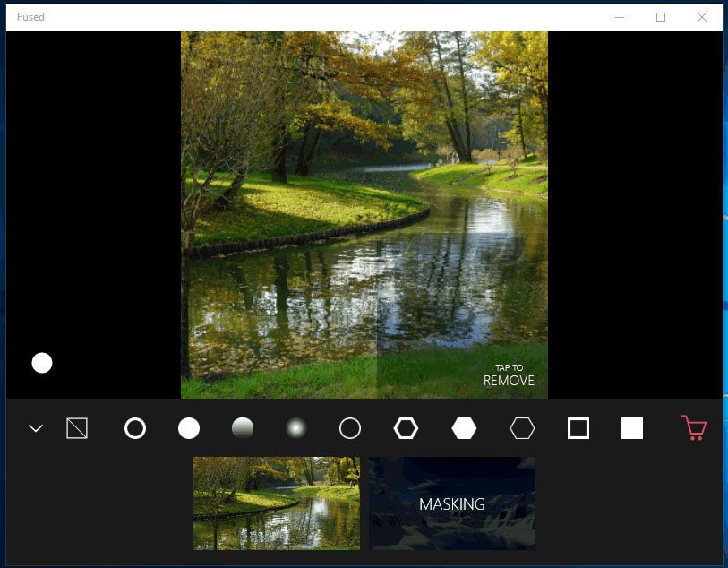Choose the solid white circle mask

click(x=189, y=428)
